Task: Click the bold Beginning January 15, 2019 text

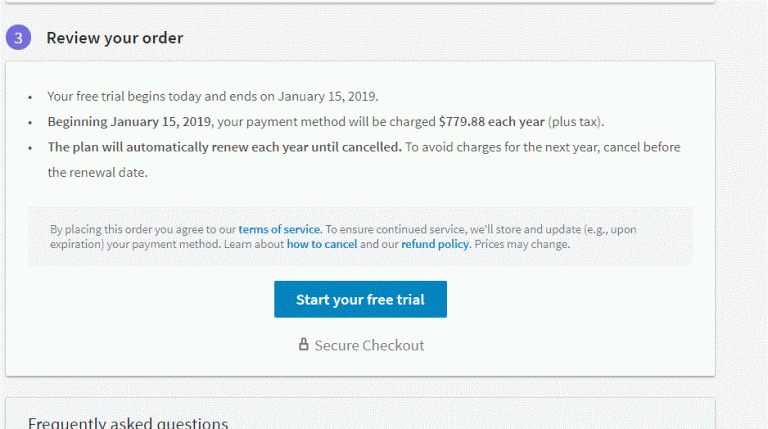Action: (x=129, y=121)
